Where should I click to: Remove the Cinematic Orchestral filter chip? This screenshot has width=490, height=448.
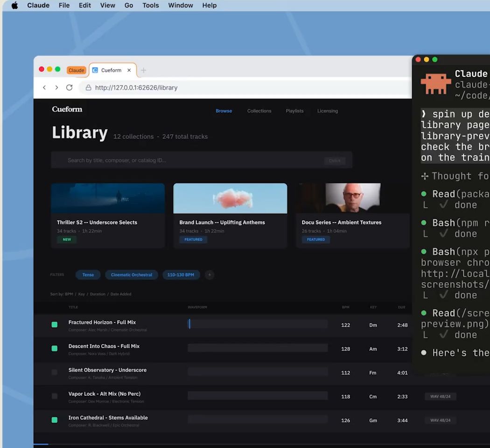coord(131,275)
